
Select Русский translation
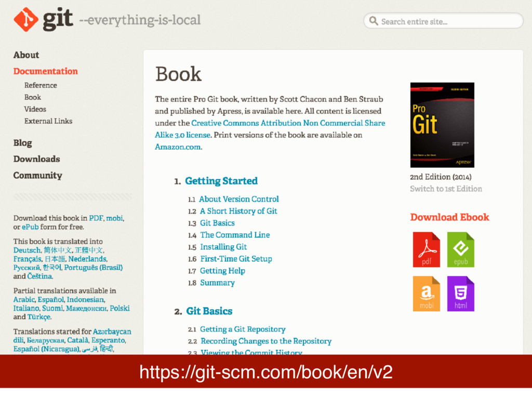coord(26,268)
